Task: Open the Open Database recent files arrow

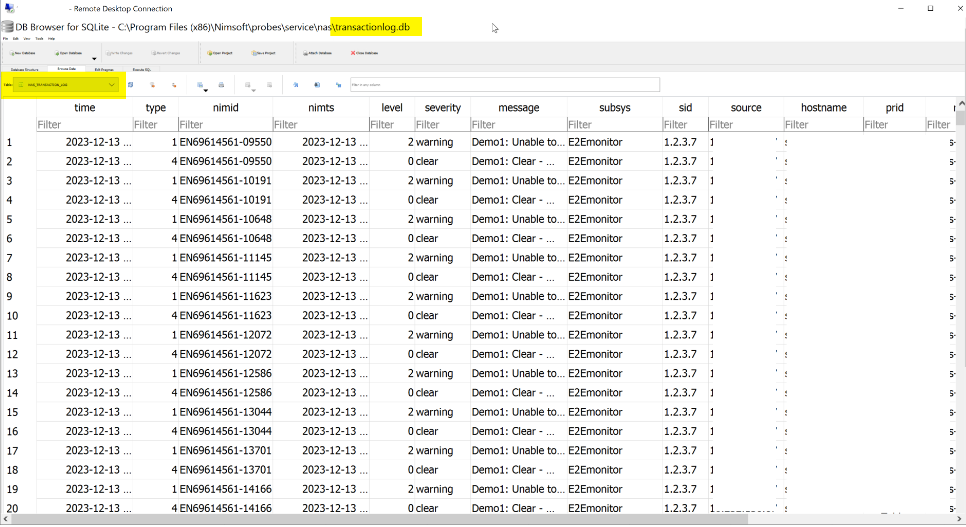Action: pos(94,59)
